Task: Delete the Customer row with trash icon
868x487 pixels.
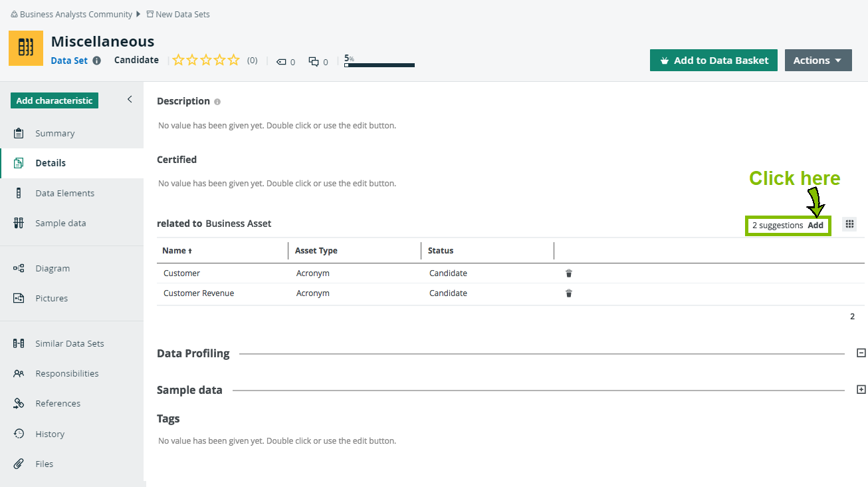Action: pos(569,273)
